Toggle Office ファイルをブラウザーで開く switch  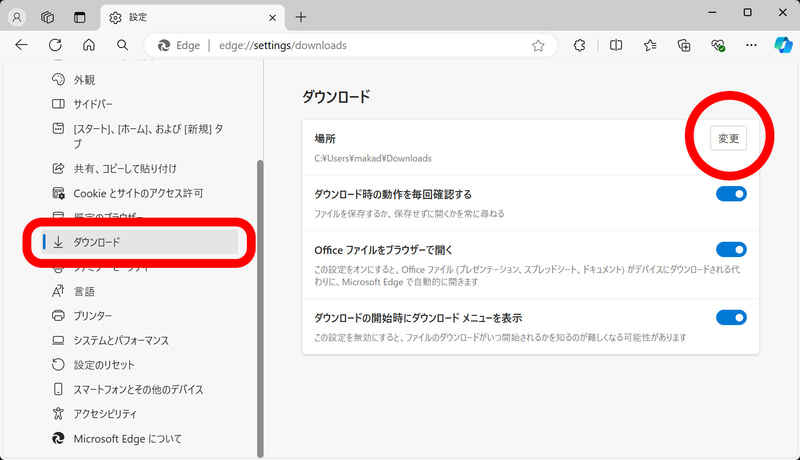731,249
